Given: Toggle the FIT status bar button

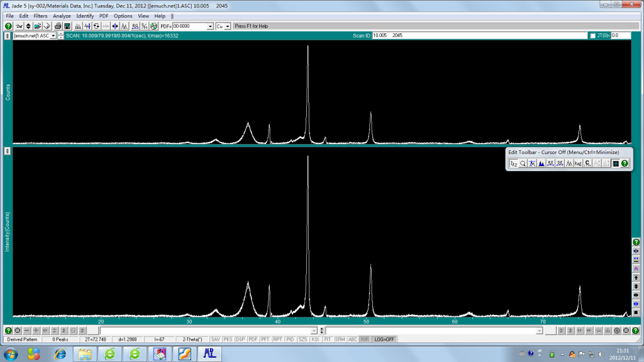Looking at the screenshot, I should pos(327,339).
